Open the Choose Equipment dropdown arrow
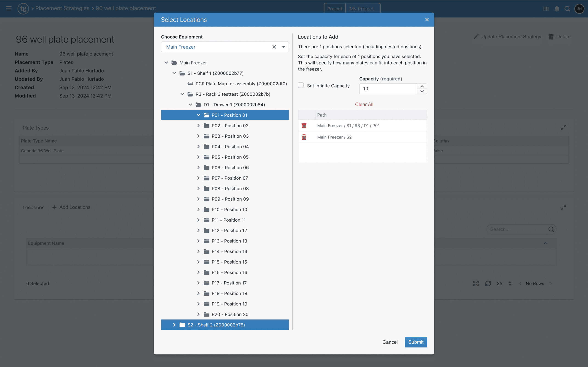The image size is (588, 367). pyautogui.click(x=283, y=47)
